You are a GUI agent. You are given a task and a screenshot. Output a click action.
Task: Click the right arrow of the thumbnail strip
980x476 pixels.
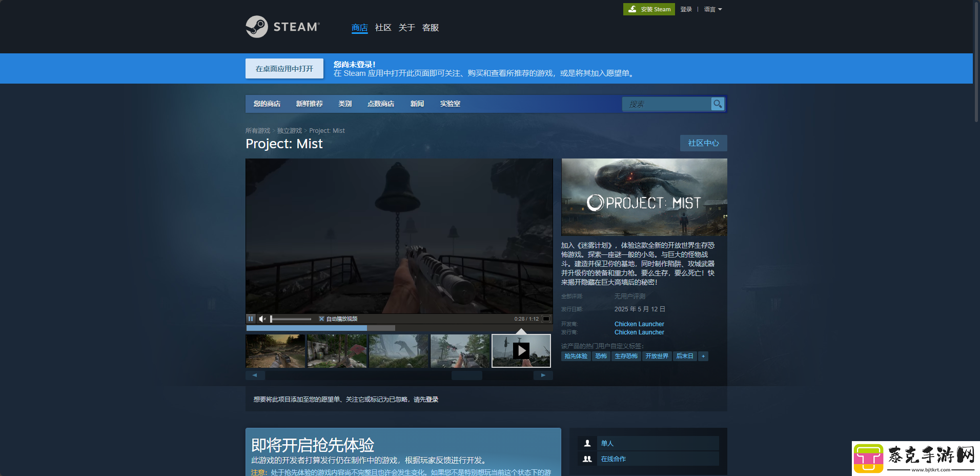pyautogui.click(x=543, y=375)
